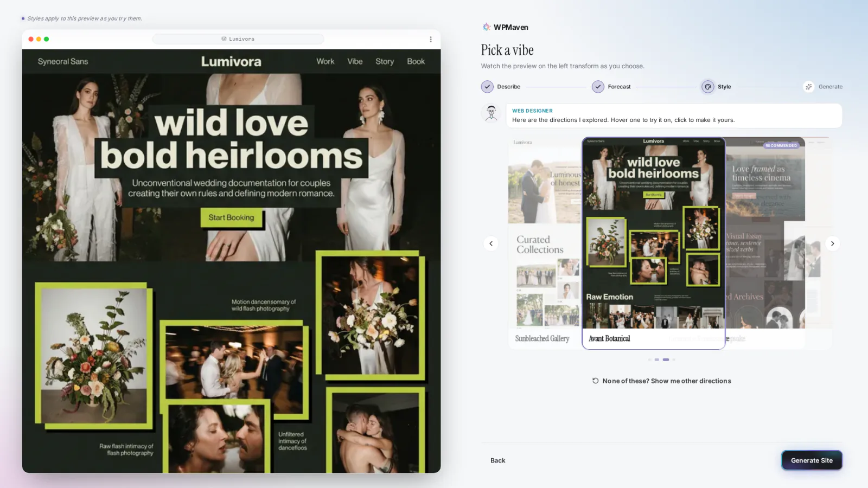Image resolution: width=868 pixels, height=488 pixels.
Task: Click the Forecast step label
Action: coord(620,87)
